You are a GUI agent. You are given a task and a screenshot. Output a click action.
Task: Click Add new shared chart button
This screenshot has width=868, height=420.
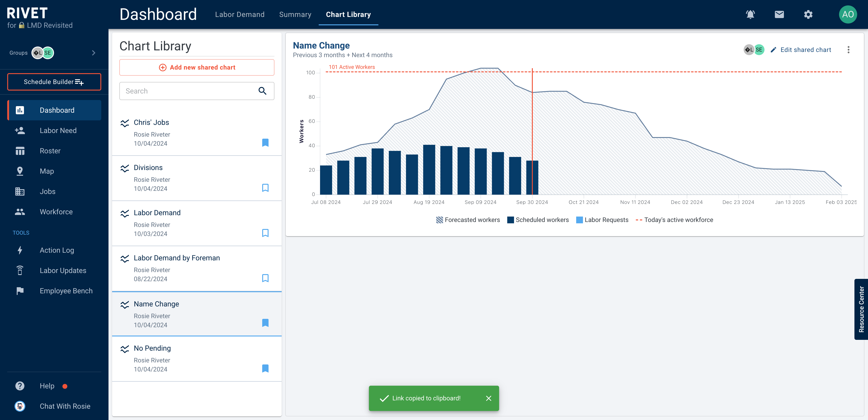[197, 67]
